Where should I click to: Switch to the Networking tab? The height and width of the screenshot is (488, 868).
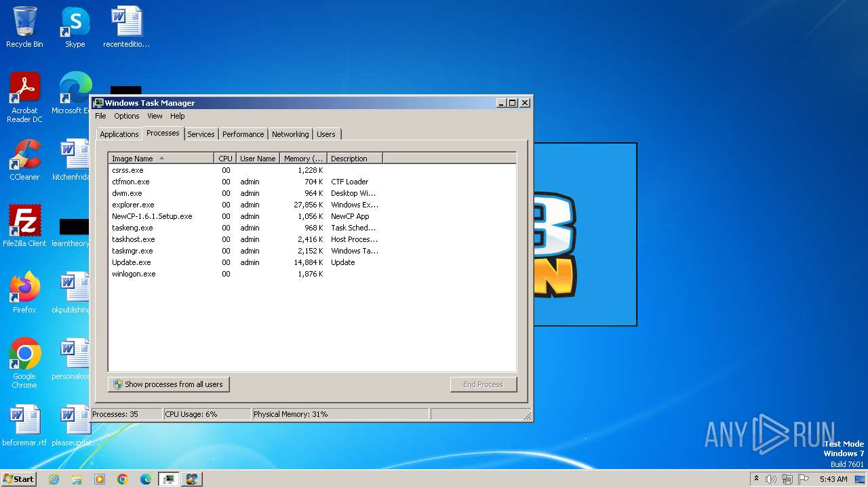[x=290, y=134]
